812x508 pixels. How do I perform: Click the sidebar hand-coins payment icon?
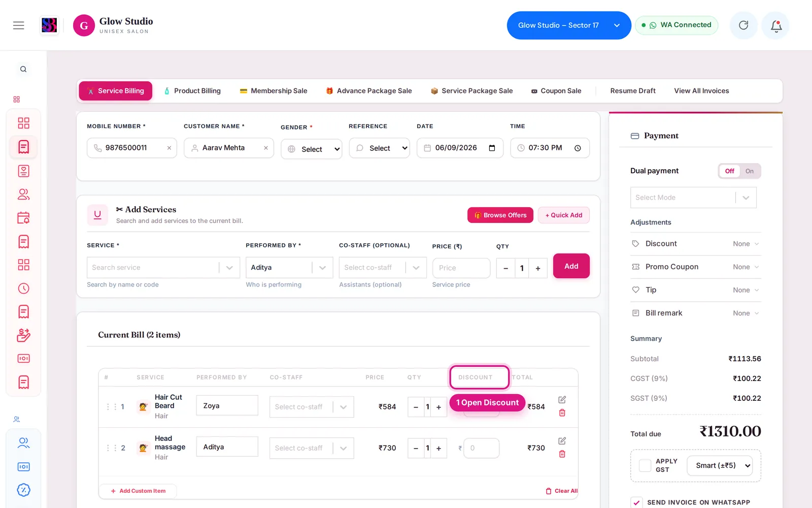click(x=24, y=335)
